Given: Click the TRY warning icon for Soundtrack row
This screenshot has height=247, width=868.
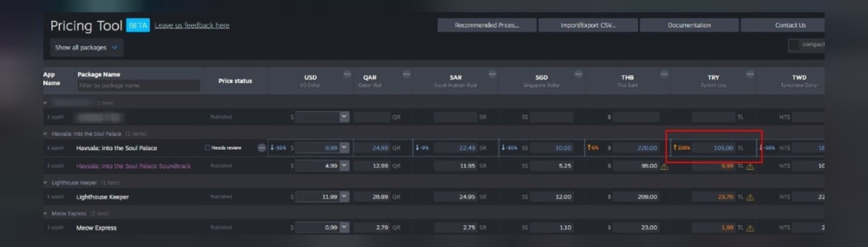Looking at the screenshot, I should click(x=750, y=167).
